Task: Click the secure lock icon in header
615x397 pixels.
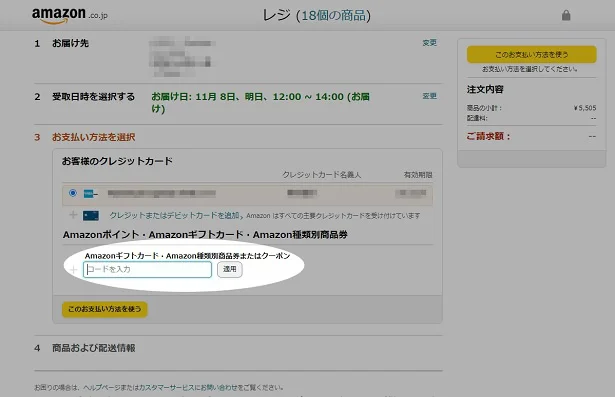Action: (566, 15)
